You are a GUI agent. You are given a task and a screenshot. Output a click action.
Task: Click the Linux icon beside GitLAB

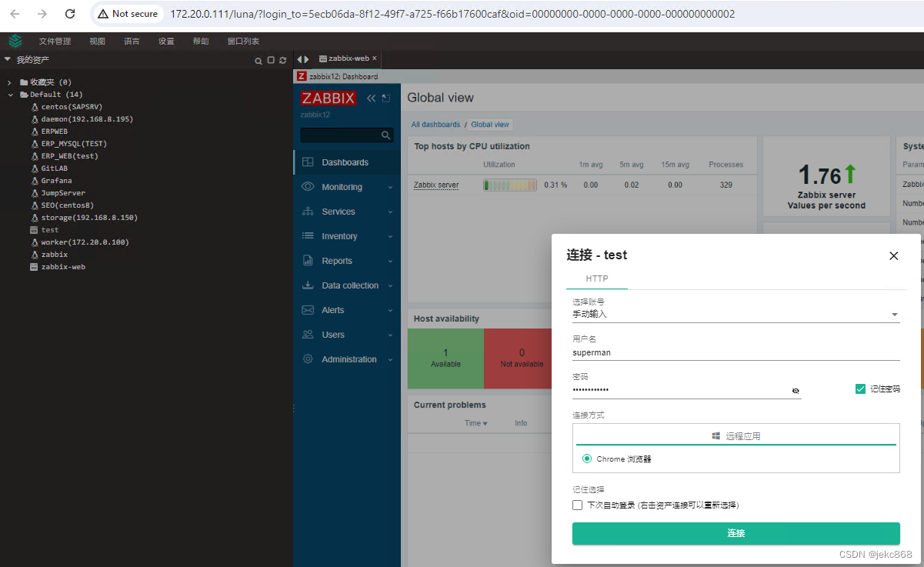34,168
